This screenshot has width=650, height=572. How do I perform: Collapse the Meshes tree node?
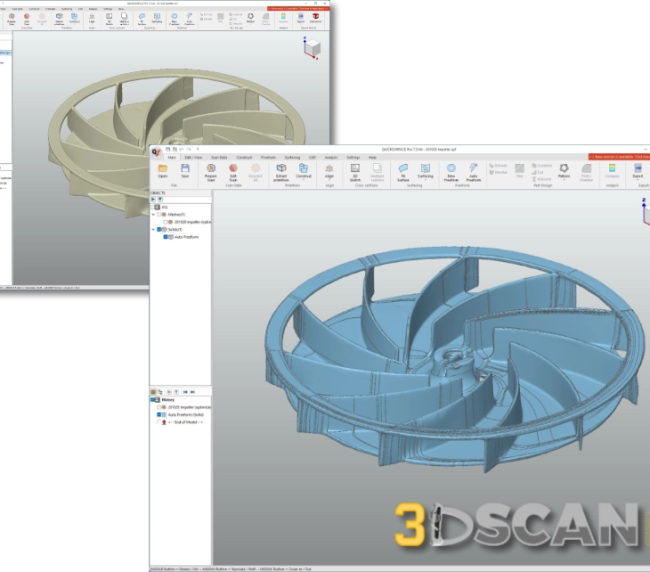155,214
